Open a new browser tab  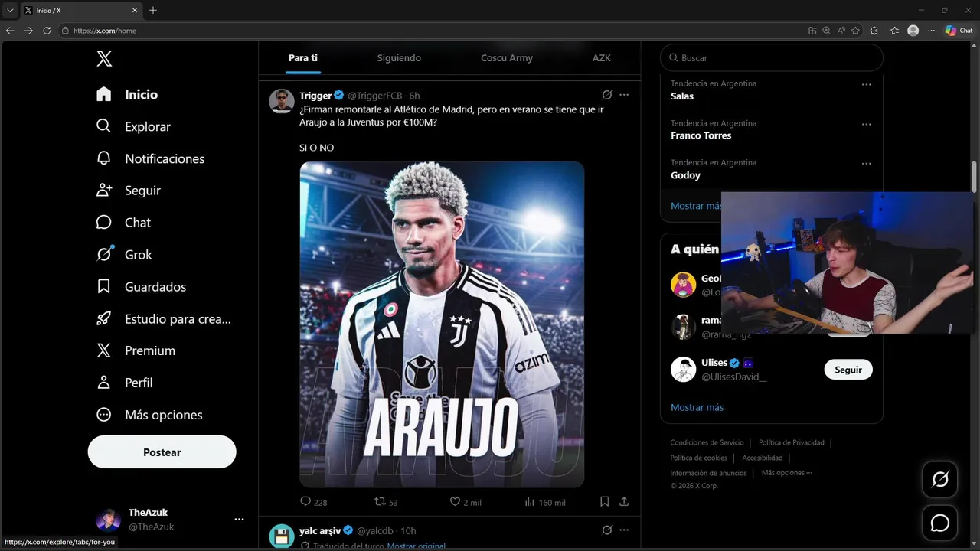pyautogui.click(x=153, y=10)
